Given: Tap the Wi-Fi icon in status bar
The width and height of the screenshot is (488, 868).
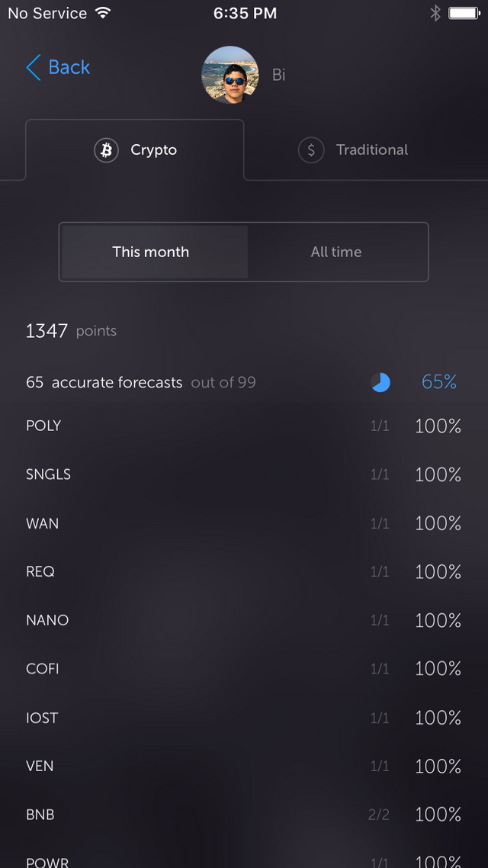Looking at the screenshot, I should click(102, 13).
